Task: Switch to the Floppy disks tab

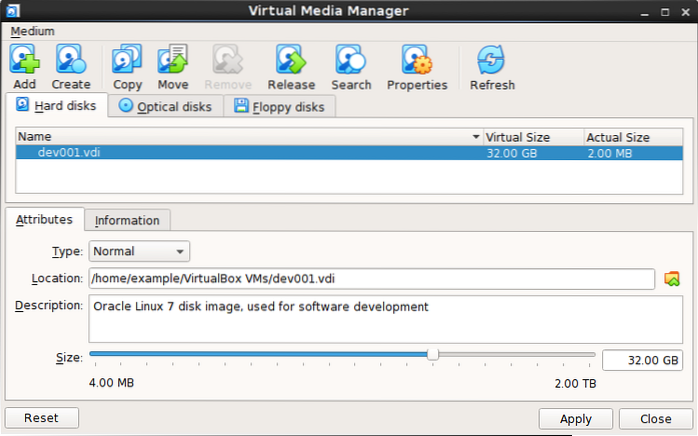Action: [280, 107]
